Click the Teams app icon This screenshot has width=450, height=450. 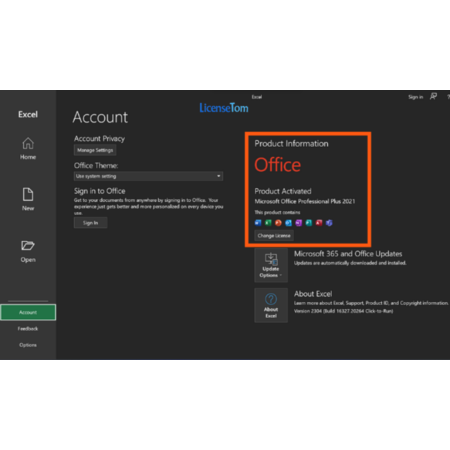click(x=329, y=223)
